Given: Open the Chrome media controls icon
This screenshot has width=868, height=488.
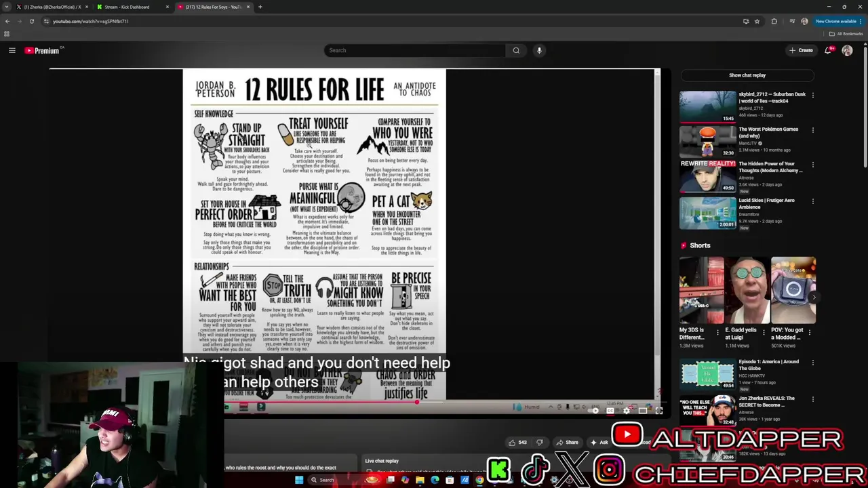Looking at the screenshot, I should (791, 21).
